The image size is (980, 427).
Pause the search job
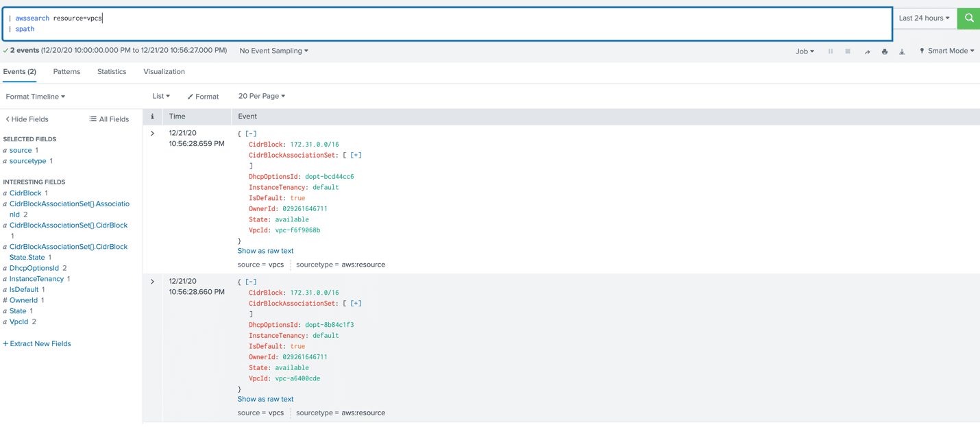point(831,51)
